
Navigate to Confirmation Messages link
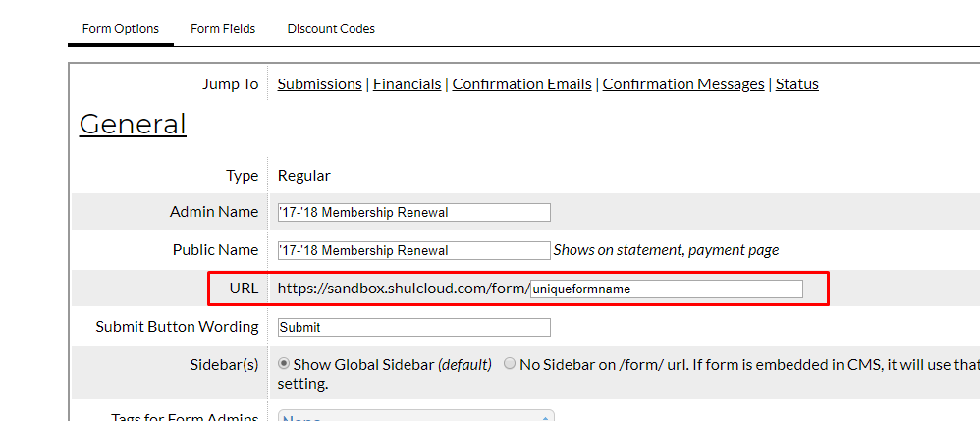click(x=683, y=84)
